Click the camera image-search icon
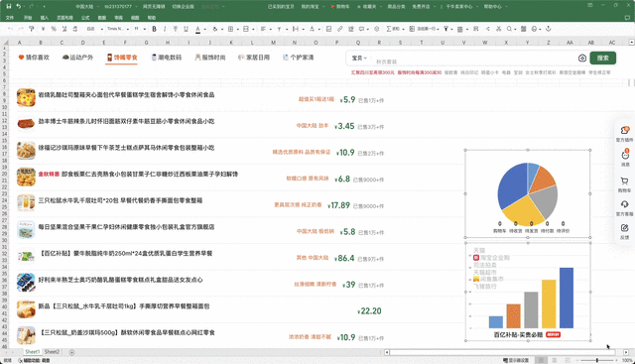Screen dimensions: 635x364 [582, 58]
